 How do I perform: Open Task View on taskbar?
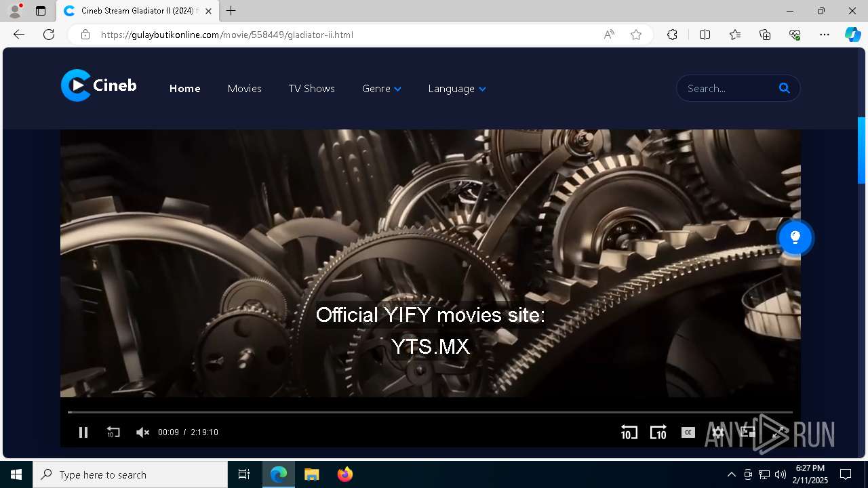[x=244, y=474]
